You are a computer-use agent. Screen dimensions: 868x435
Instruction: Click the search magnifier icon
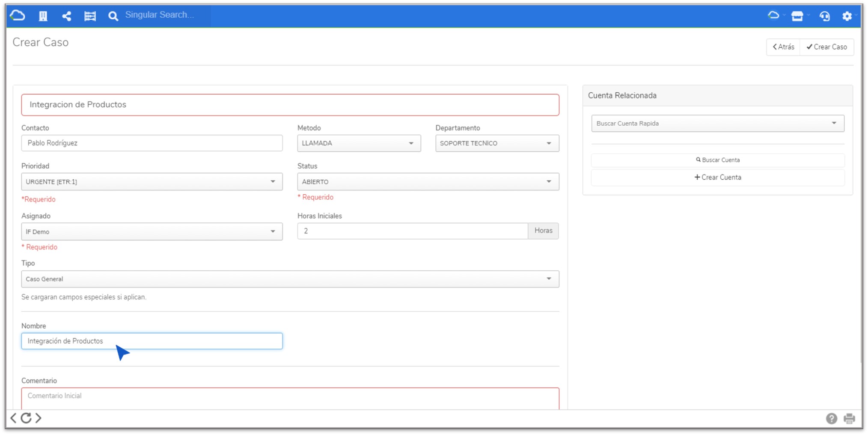(x=113, y=16)
